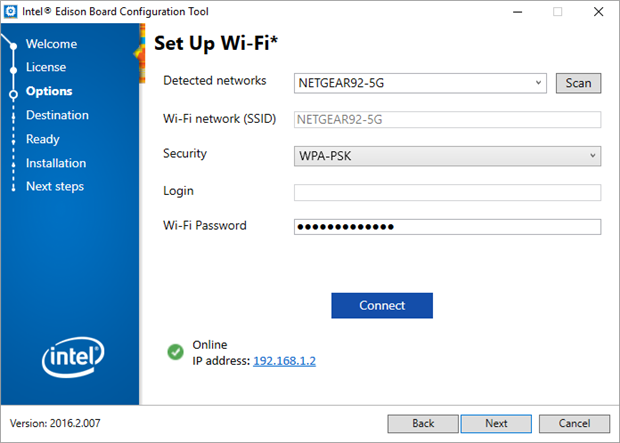Image resolution: width=620 pixels, height=443 pixels.
Task: Minimize the Configuration Tool window
Action: (x=510, y=12)
